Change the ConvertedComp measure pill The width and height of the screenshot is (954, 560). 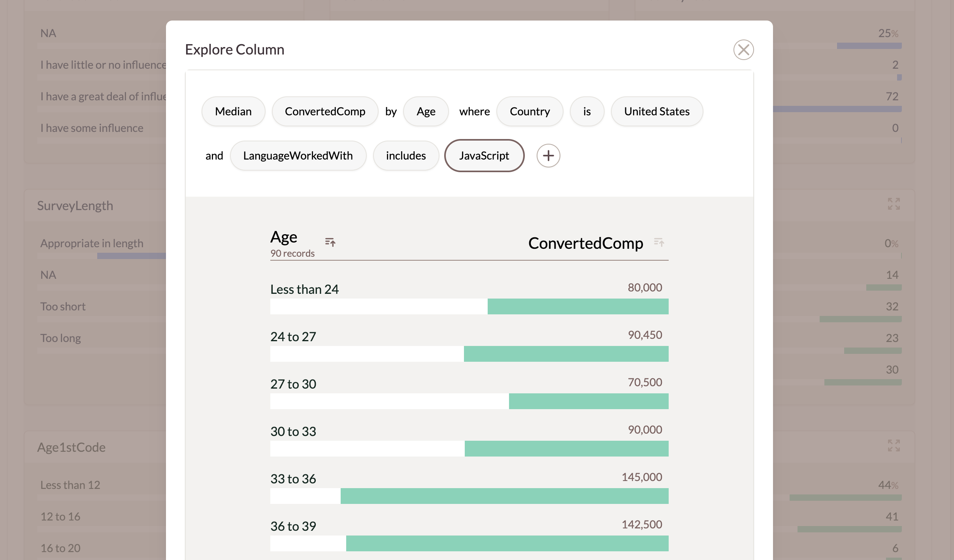[325, 111]
